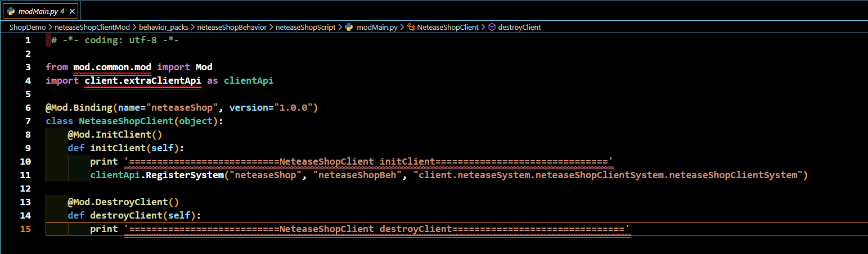Select the modMain.py editor tab
Image resolution: width=868 pixels, height=254 pixels.
(x=40, y=11)
